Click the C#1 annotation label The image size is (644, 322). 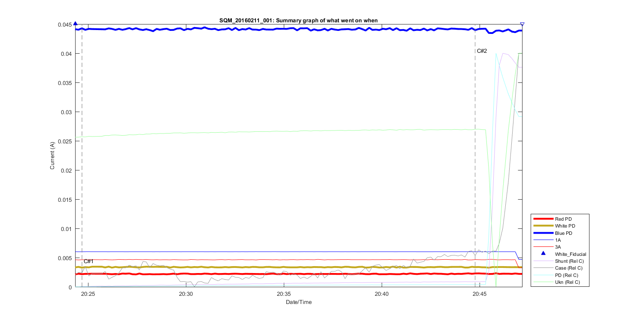[x=88, y=261]
